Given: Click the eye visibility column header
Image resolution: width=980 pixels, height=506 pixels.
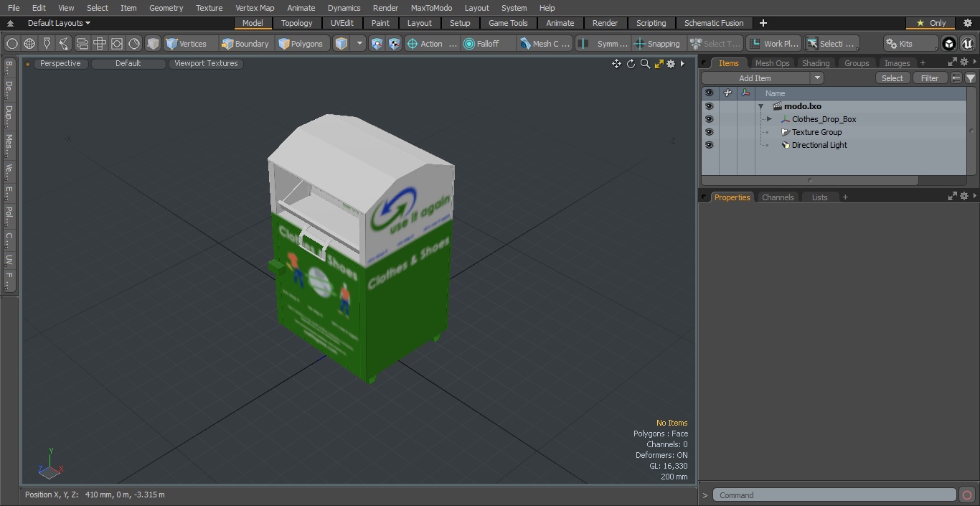Looking at the screenshot, I should pyautogui.click(x=709, y=93).
